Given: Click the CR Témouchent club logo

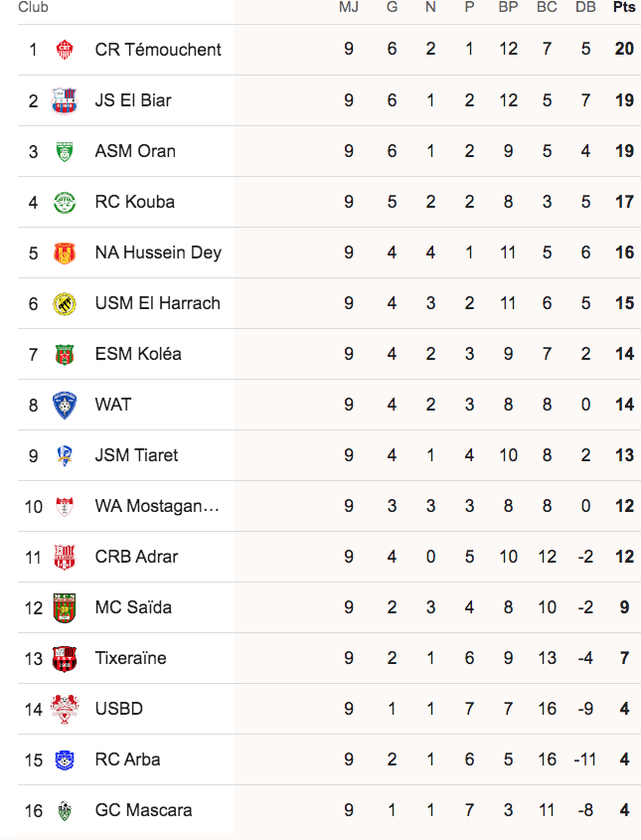Looking at the screenshot, I should (65, 50).
